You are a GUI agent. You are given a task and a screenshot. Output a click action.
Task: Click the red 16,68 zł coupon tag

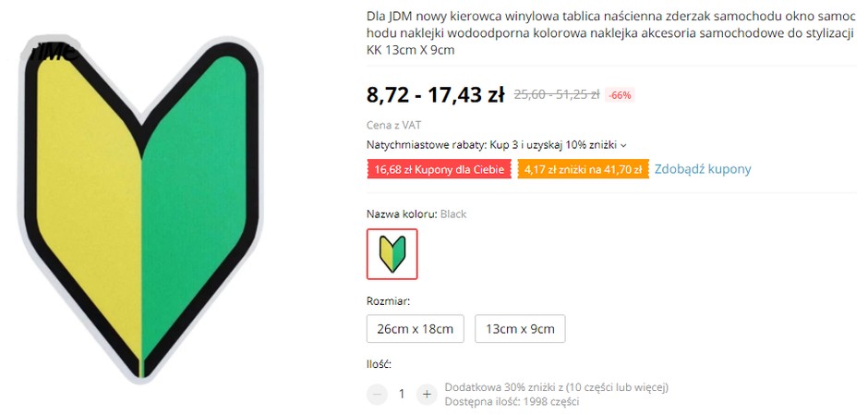coord(439,169)
